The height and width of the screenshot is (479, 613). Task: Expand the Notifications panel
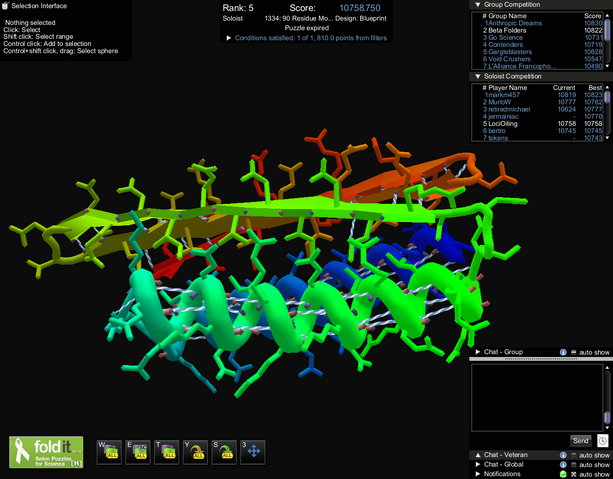click(x=477, y=474)
